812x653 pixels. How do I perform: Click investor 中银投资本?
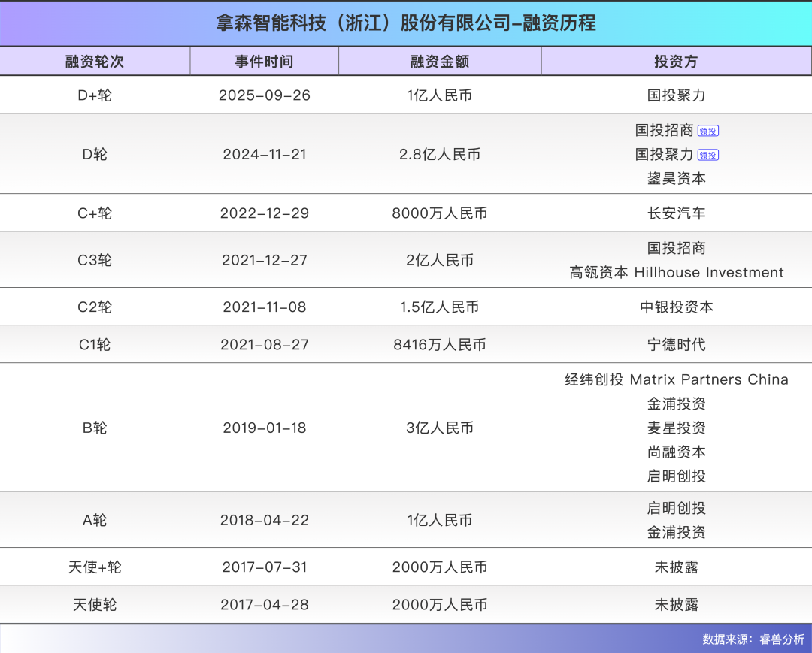[676, 307]
